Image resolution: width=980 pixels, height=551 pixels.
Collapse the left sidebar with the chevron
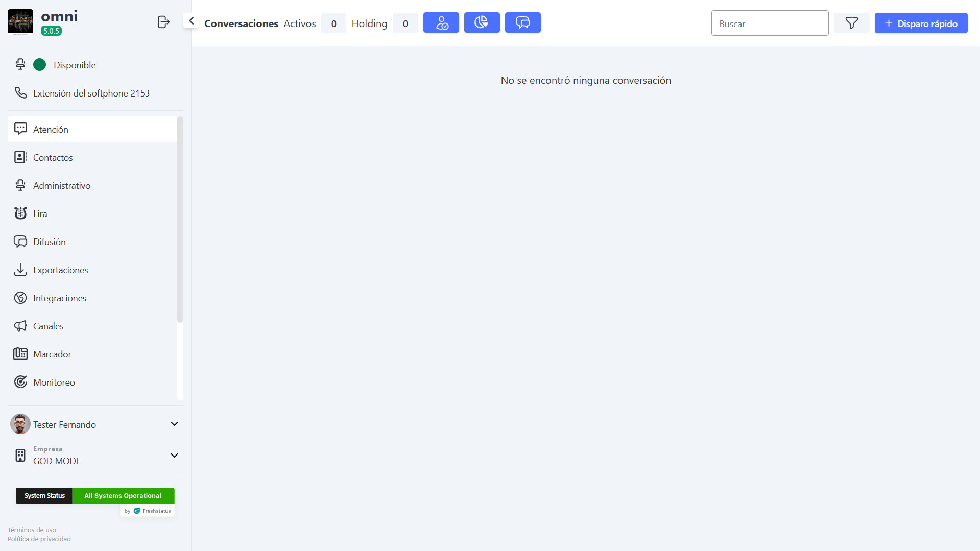tap(190, 20)
